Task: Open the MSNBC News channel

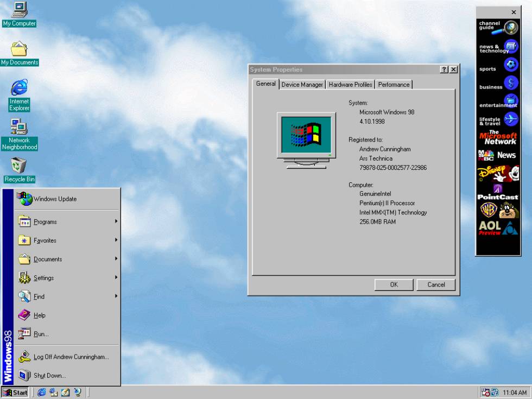Action: 498,155
